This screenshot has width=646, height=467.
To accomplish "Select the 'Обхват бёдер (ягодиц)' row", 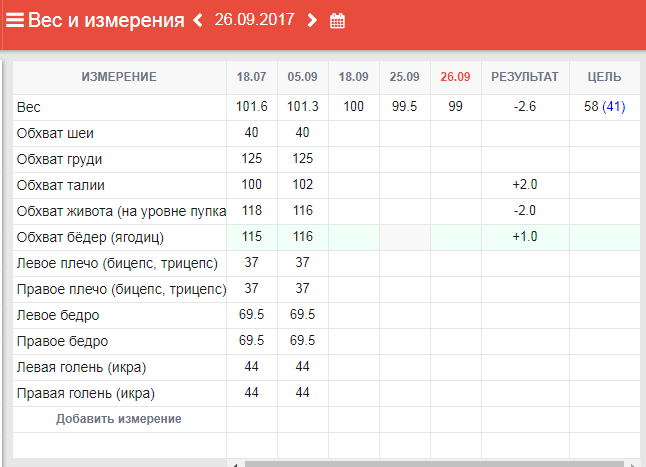I will (90, 237).
